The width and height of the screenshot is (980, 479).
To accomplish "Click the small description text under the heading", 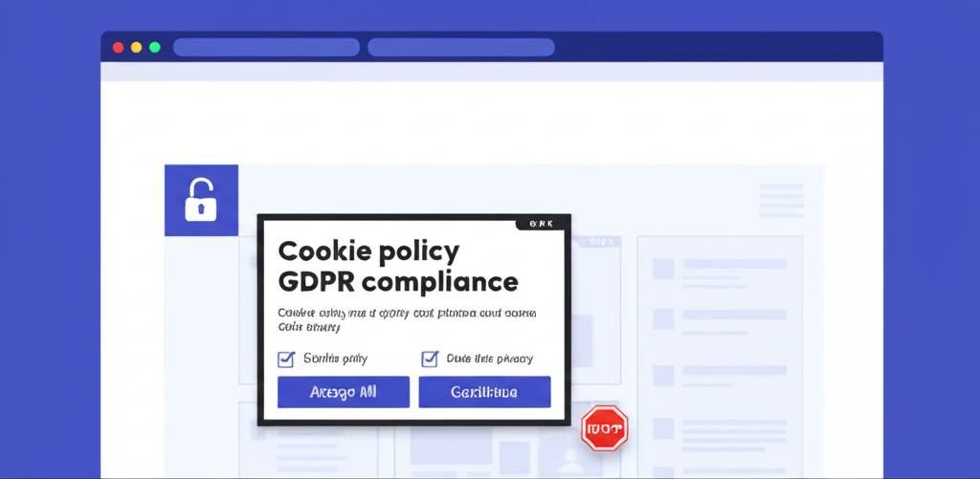I will pyautogui.click(x=406, y=319).
